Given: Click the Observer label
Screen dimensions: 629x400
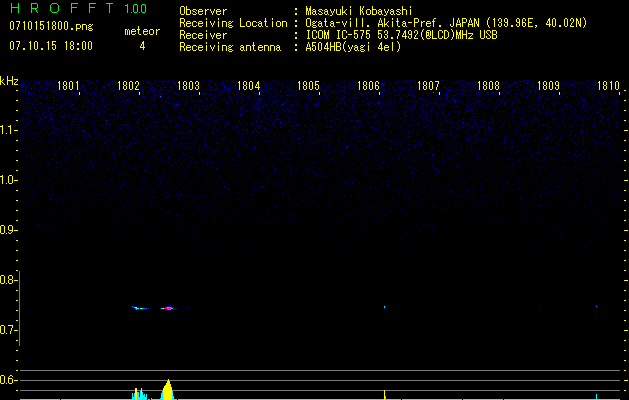Looking at the screenshot, I should click(x=203, y=11).
